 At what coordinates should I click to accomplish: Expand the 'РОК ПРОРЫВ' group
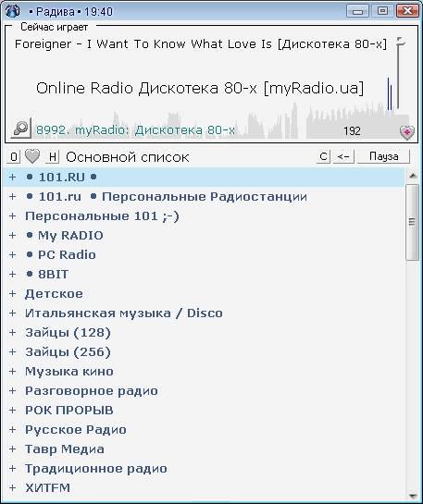(x=13, y=411)
